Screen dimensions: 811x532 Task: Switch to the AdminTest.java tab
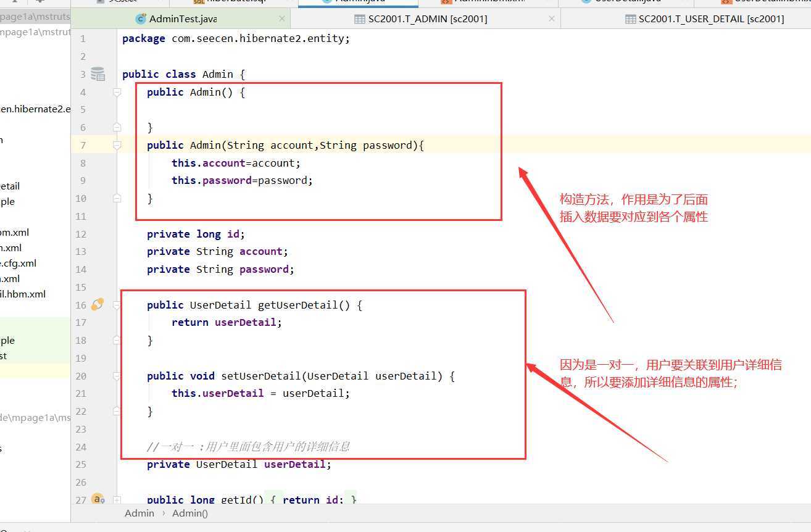(x=182, y=19)
